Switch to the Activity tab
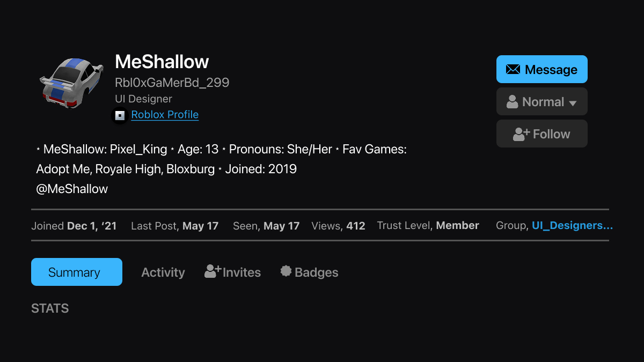Screen dimensions: 644x362 tap(163, 272)
